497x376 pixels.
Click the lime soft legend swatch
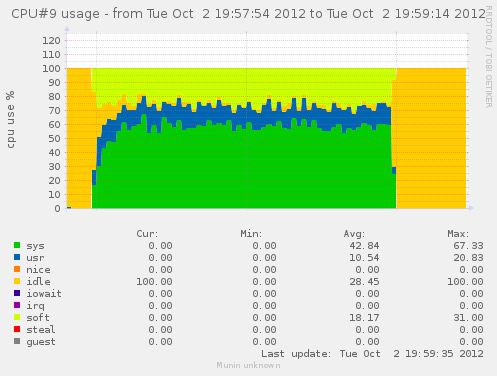pyautogui.click(x=17, y=317)
